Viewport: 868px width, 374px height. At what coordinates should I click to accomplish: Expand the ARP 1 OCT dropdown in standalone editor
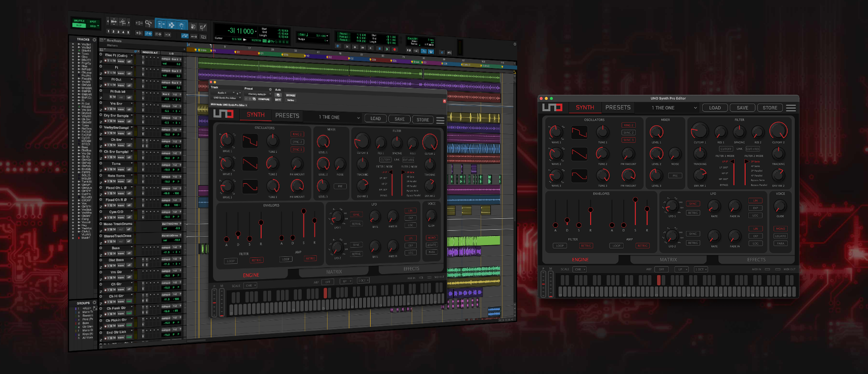point(701,269)
